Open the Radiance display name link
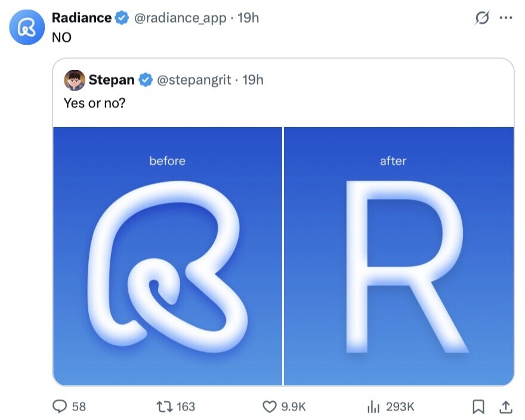The image size is (525, 420). [x=81, y=18]
